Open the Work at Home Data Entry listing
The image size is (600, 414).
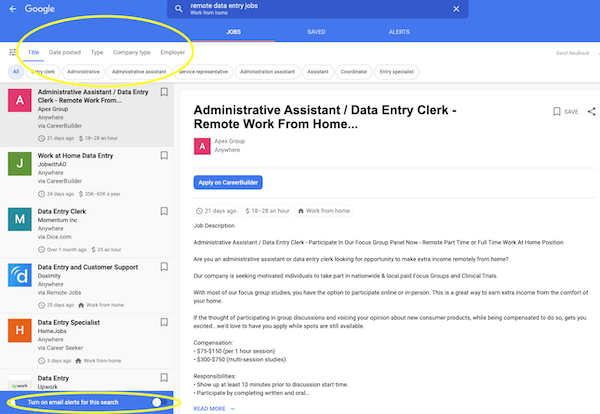pyautogui.click(x=86, y=174)
